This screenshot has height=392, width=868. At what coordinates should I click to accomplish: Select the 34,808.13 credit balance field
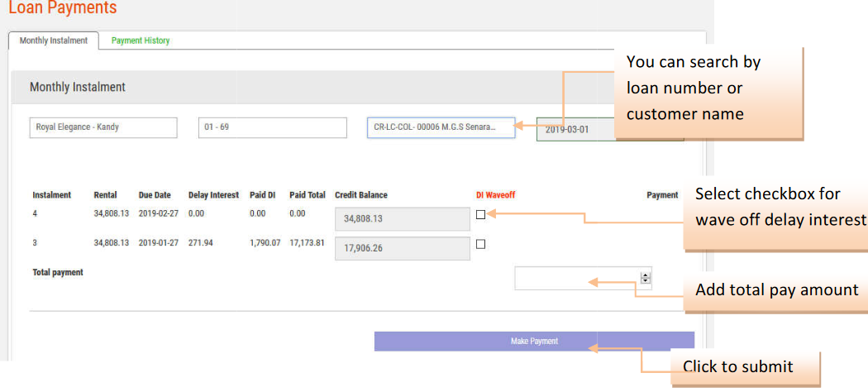tap(391, 219)
